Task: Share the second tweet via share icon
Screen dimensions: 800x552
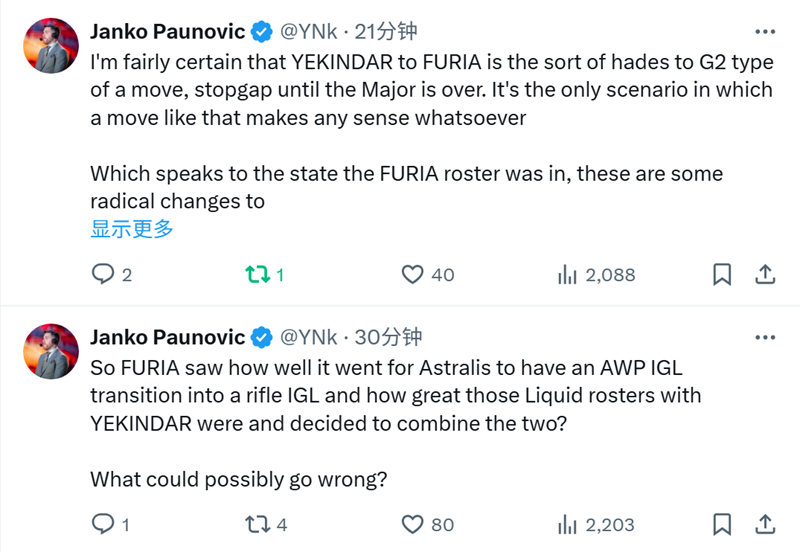Action: tap(764, 524)
